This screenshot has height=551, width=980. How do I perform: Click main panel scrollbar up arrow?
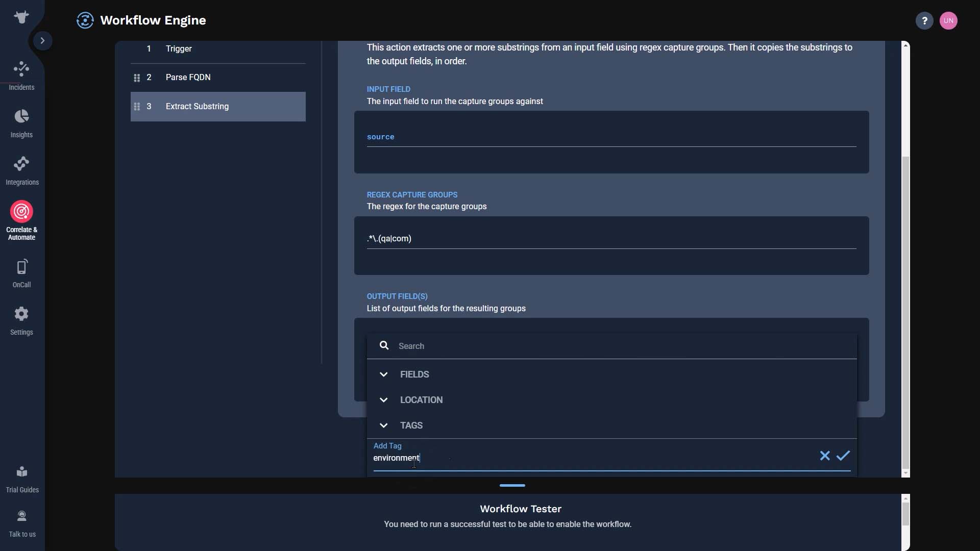coord(906,45)
